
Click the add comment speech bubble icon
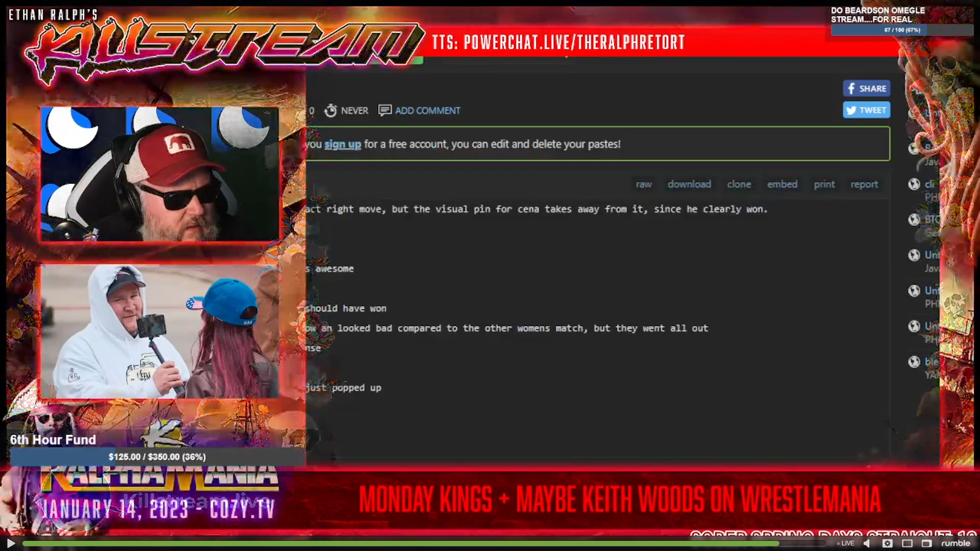tap(385, 110)
